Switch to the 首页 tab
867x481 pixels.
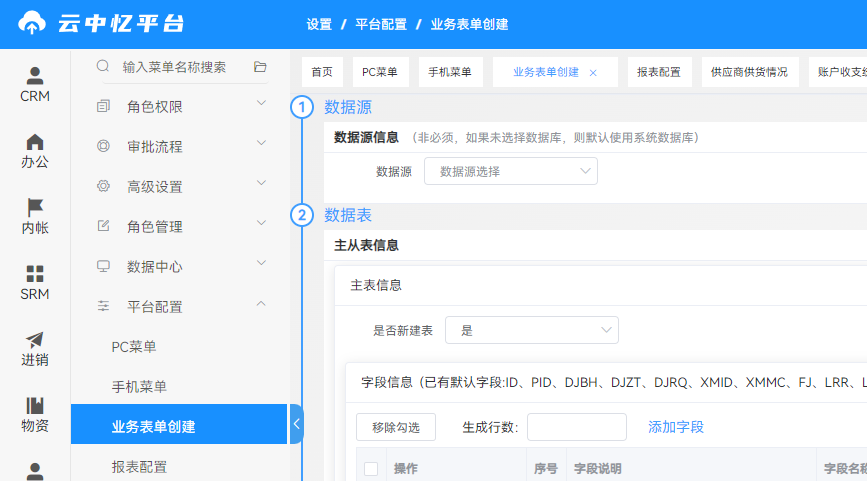322,72
